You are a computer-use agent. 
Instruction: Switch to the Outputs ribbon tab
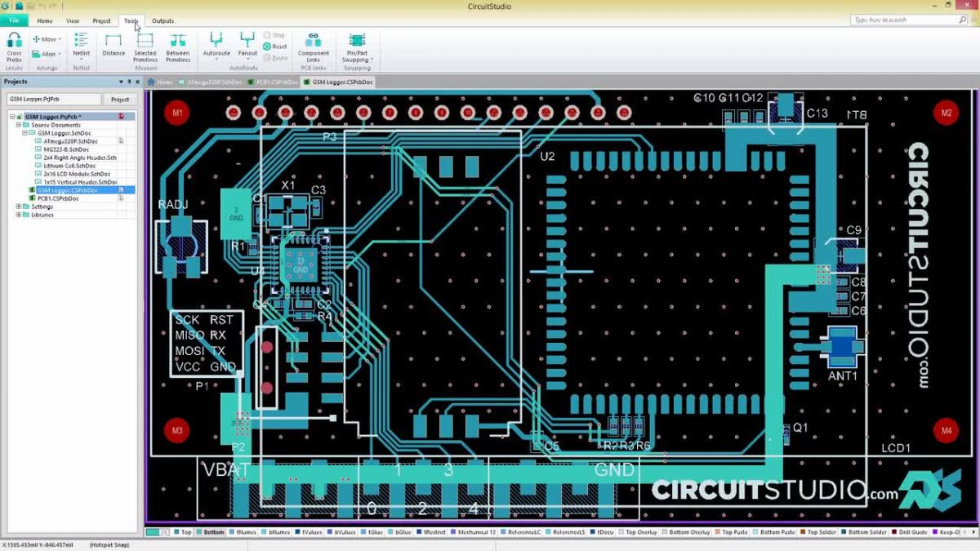tap(162, 20)
